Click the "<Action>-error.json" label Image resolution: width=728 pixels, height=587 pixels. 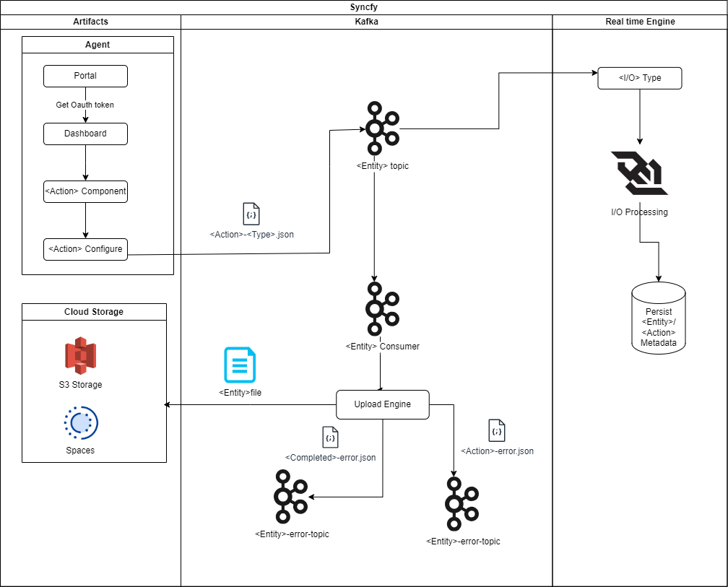[497, 451]
